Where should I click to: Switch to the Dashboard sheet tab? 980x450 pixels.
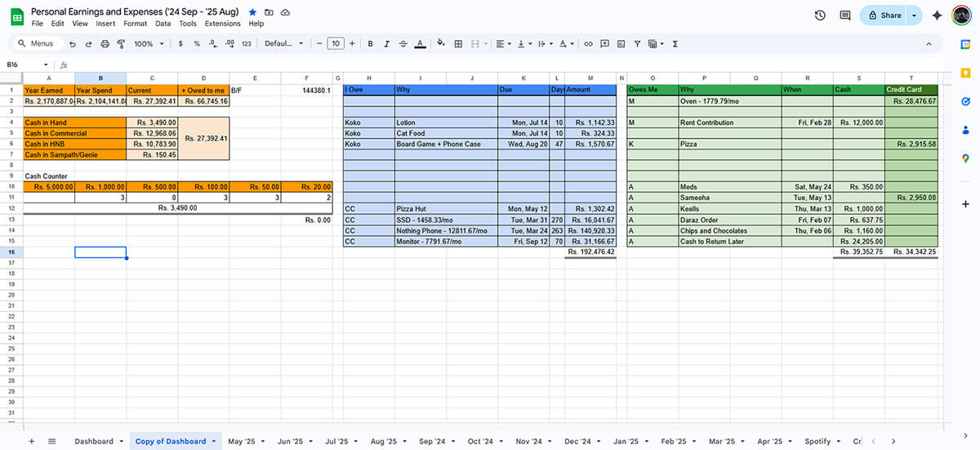click(x=94, y=441)
